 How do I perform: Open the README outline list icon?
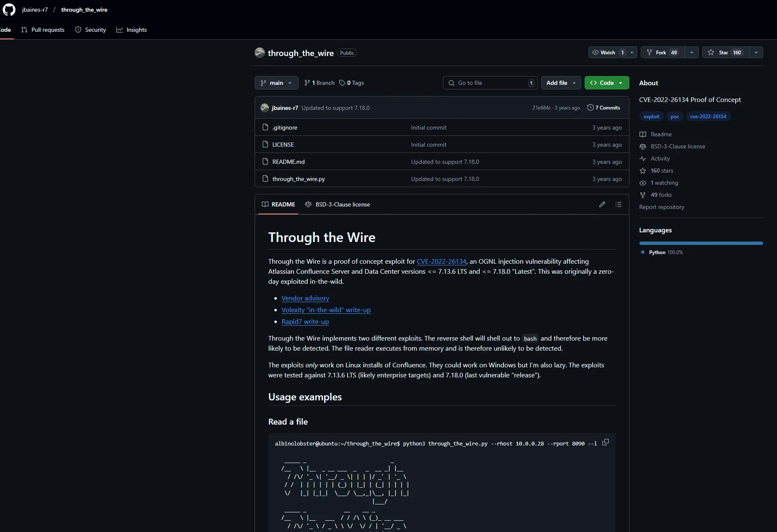coord(619,204)
